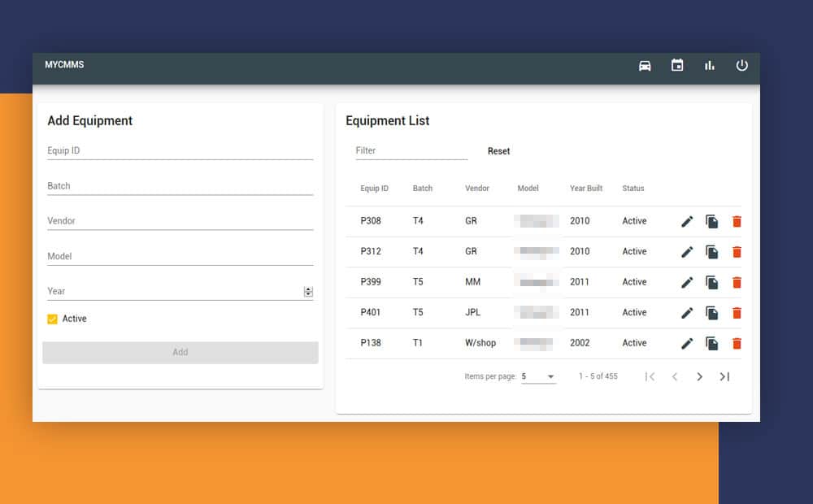The height and width of the screenshot is (504, 813).
Task: Click the Model column header
Action: click(x=528, y=189)
